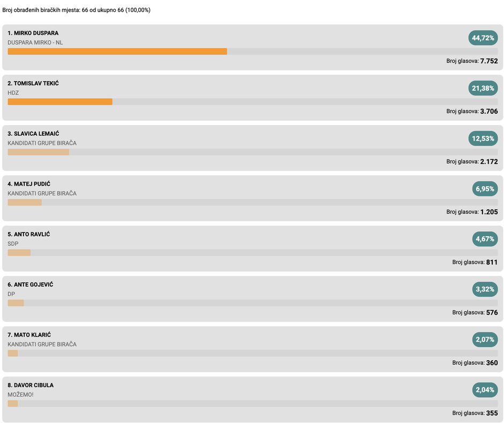
Task: Click the 4,67% badge for Anto Ravlić
Action: [485, 239]
